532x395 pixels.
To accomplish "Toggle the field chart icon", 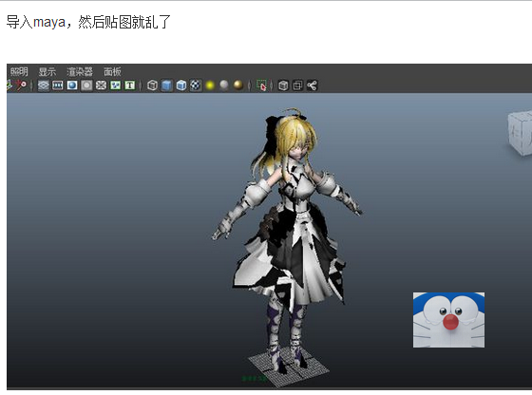I will coord(101,85).
